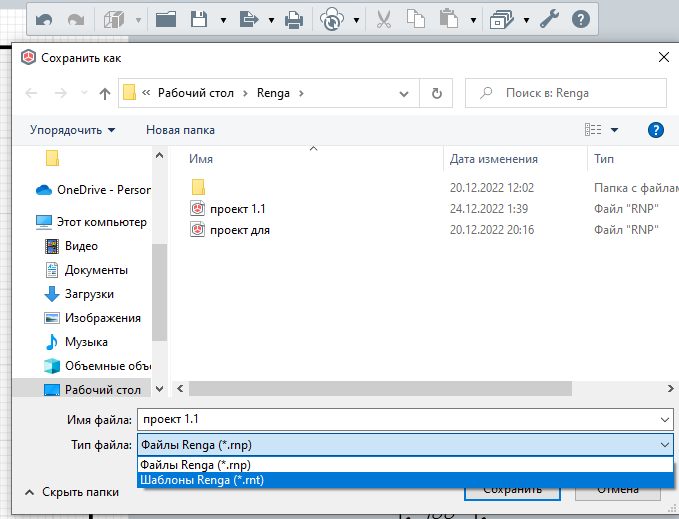Choose Файлы Renga (*.rnp) option

point(405,465)
